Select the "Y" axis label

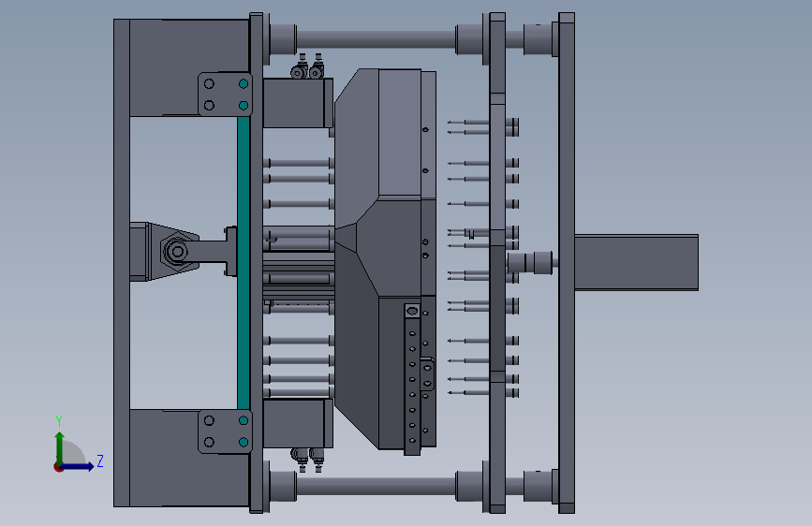(x=59, y=421)
